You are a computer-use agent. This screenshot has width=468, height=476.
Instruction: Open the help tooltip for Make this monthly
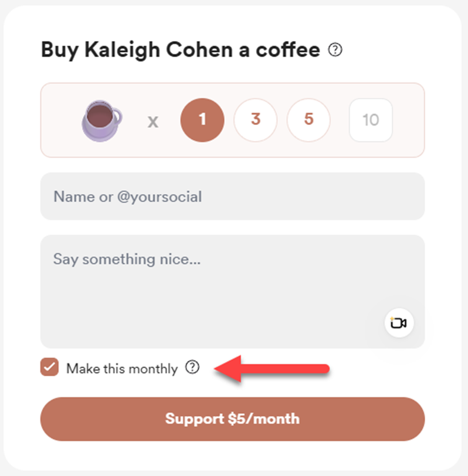tap(192, 367)
